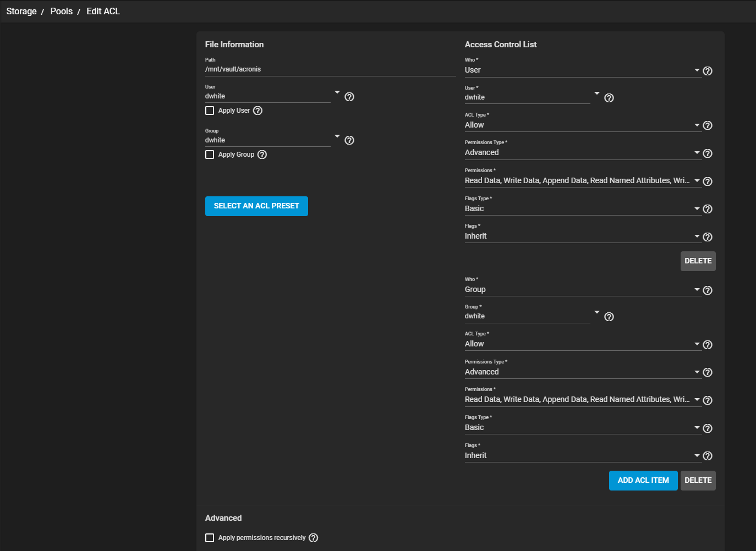Delete the Group dwhite ACL entry
The height and width of the screenshot is (551, 756).
click(x=698, y=481)
